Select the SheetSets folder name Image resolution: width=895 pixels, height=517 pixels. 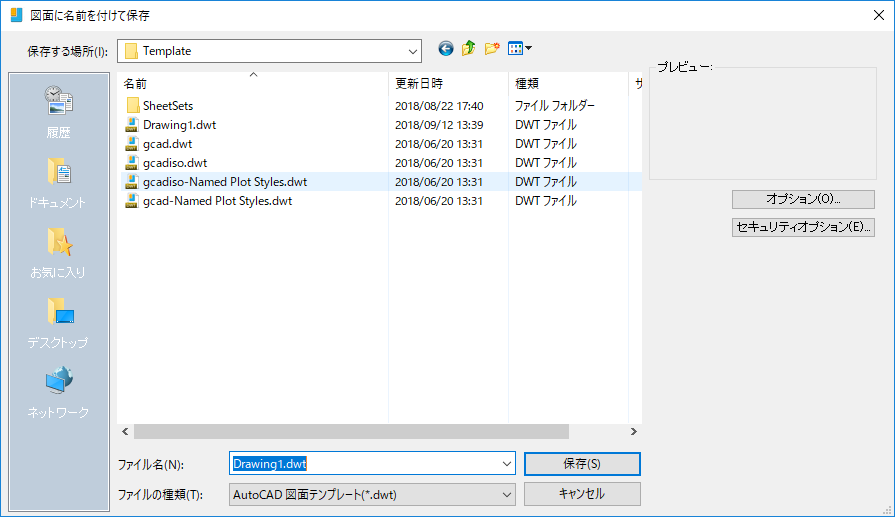(168, 106)
